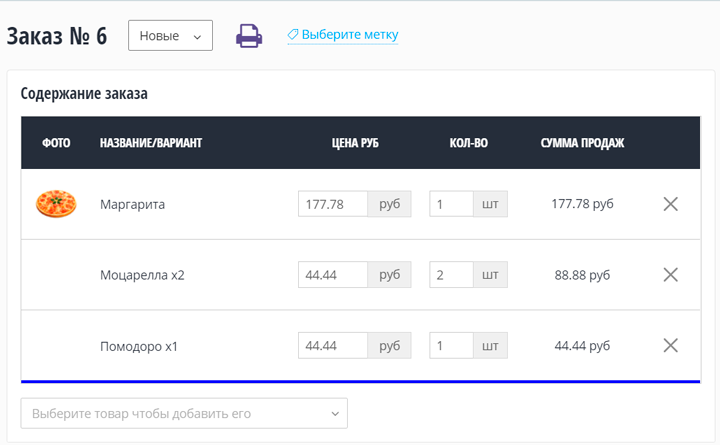720x445 pixels.
Task: Click the Кол-во column header
Action: [x=468, y=143]
